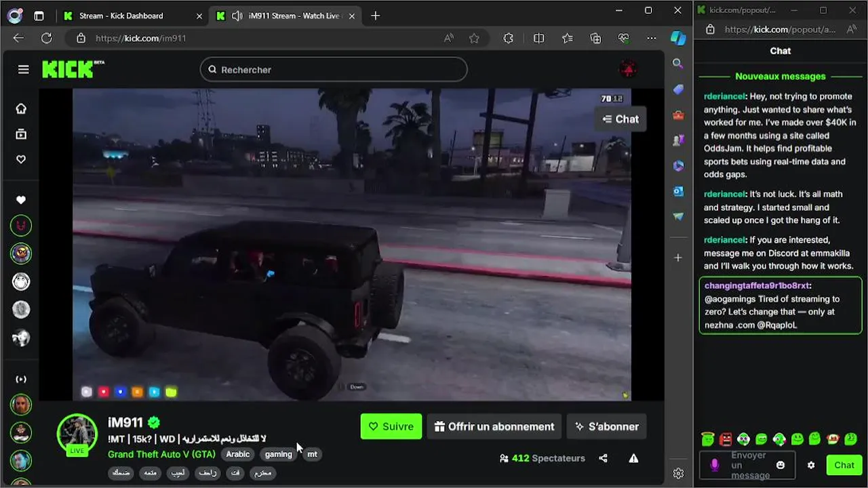Open Edge sidebar settings gear
The height and width of the screenshot is (488, 868).
[x=678, y=473]
